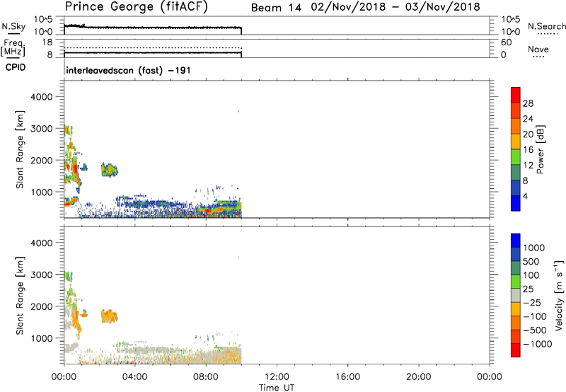
Task: Click the '-25' velocity scale value
Action: click(532, 303)
